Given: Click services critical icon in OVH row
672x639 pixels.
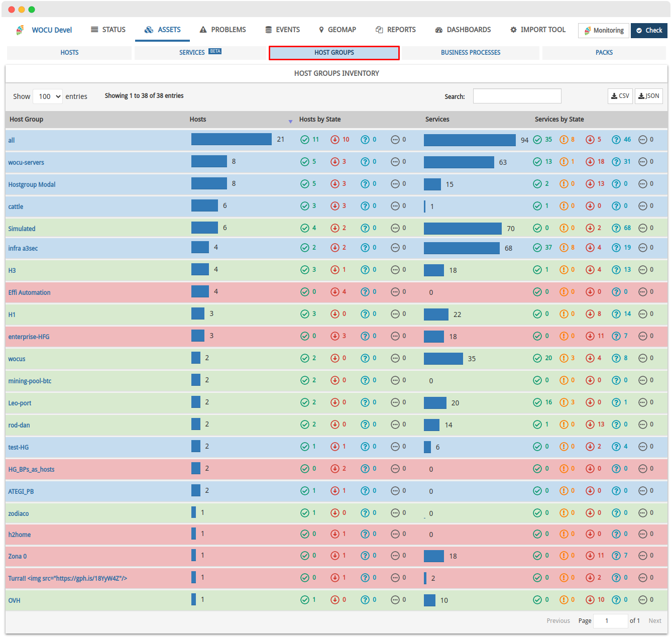Looking at the screenshot, I should (590, 600).
